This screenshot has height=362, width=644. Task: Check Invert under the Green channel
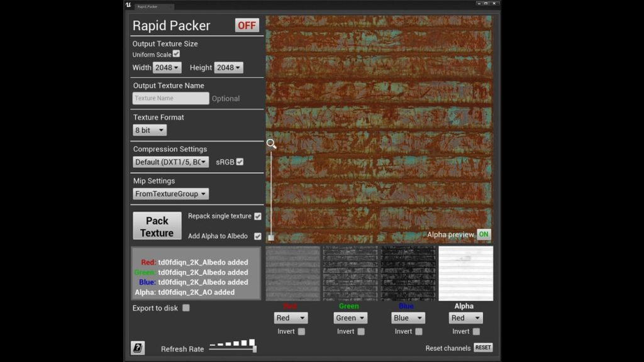point(360,331)
